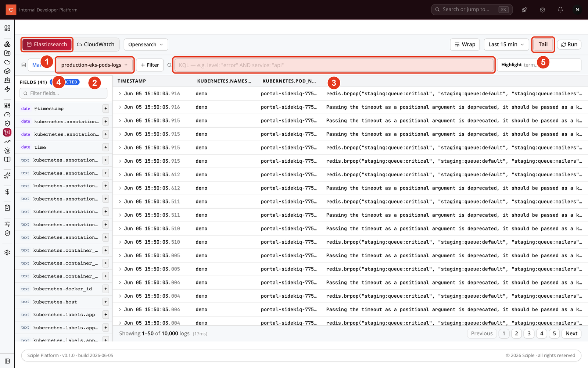Sort by the TIMESTAMP column header
Viewport: 588px width, 368px height.
click(x=132, y=81)
